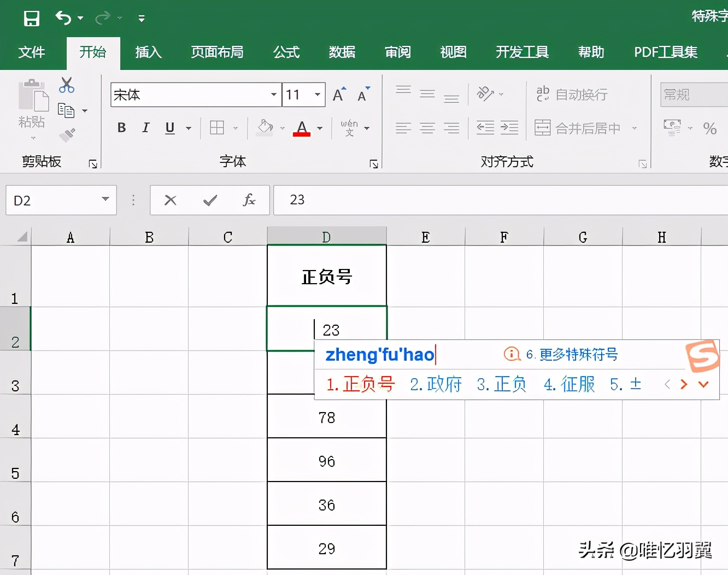Choose IME candidate 5 ± symbol
This screenshot has height=575, width=728.
tap(626, 384)
